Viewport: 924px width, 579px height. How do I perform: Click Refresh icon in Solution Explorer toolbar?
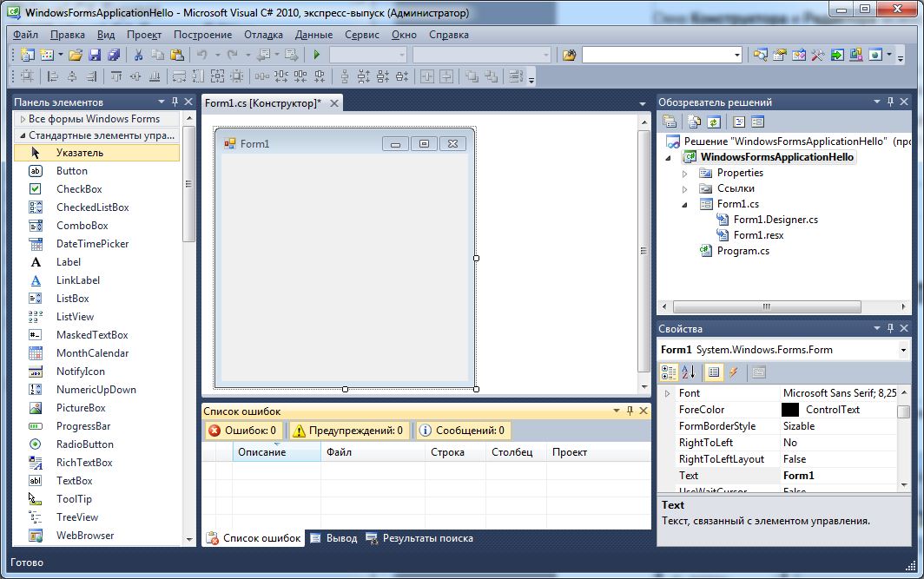pyautogui.click(x=713, y=122)
